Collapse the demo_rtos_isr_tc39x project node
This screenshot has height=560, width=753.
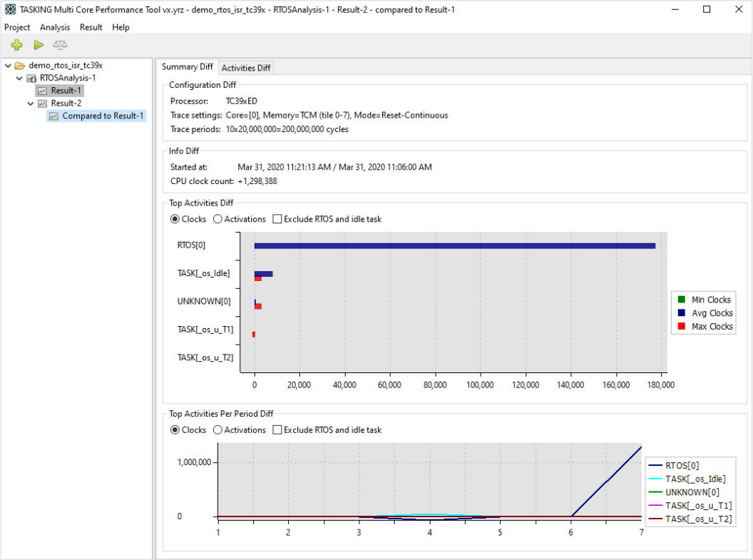pos(8,66)
